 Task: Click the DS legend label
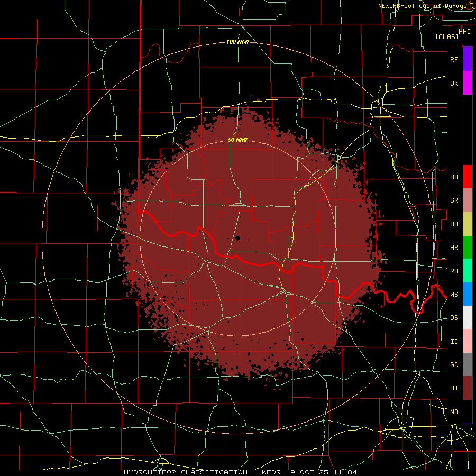pos(454,317)
